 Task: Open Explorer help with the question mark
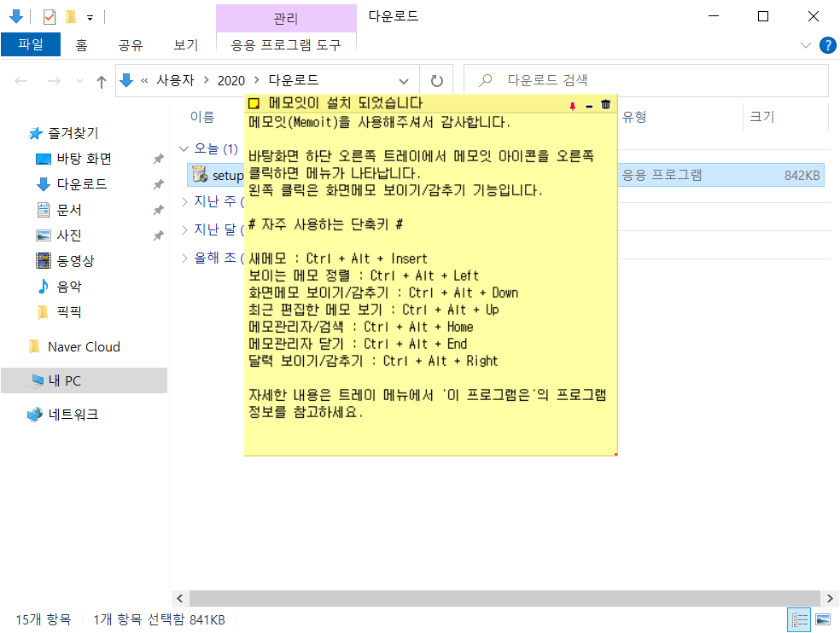coord(828,45)
